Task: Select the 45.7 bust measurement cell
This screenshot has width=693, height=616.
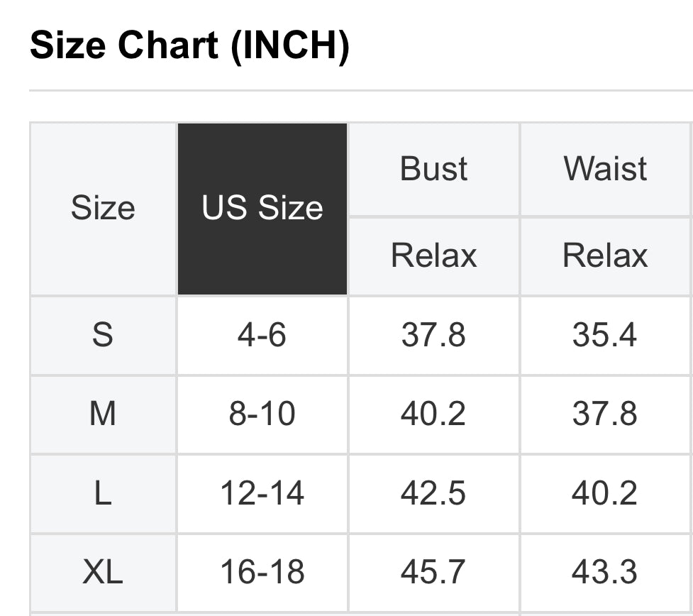Action: point(433,572)
